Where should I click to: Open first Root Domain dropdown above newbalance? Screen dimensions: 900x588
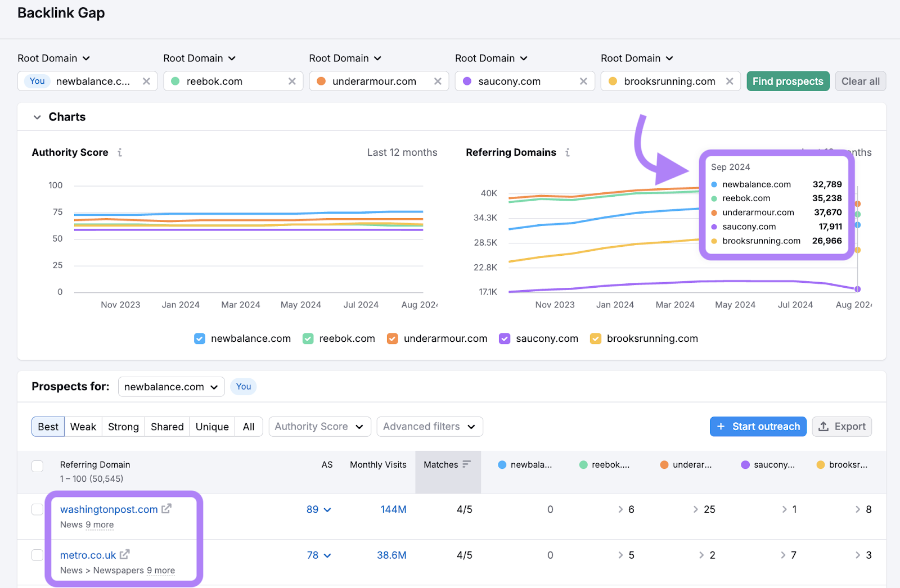53,58
